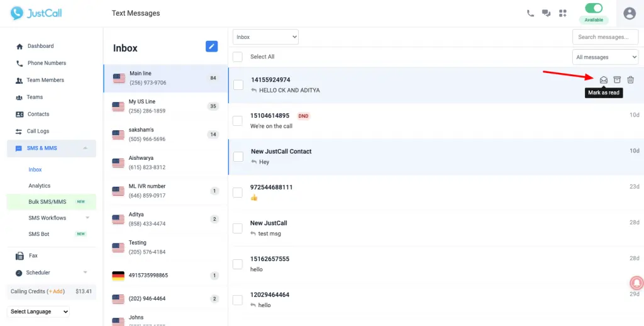Open Fax in the sidebar
Viewport: 644px width, 326px height.
[33, 256]
